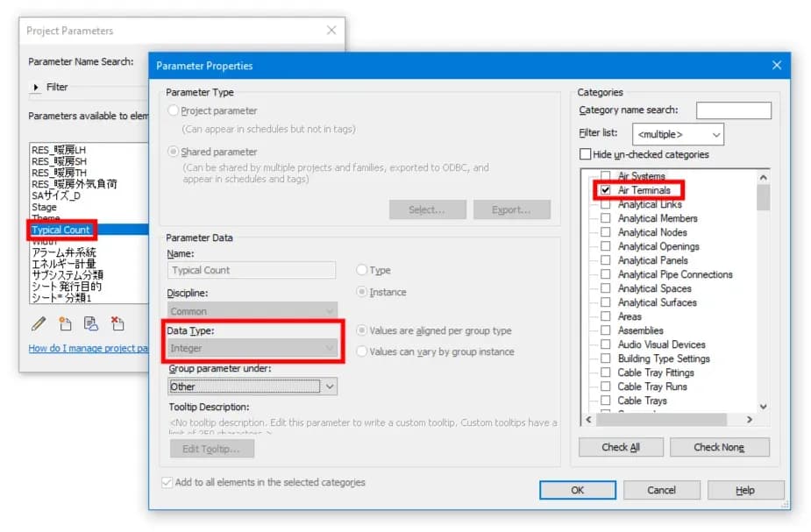The height and width of the screenshot is (532, 811).
Task: Select Typical Count in parameter list
Action: pyautogui.click(x=61, y=230)
